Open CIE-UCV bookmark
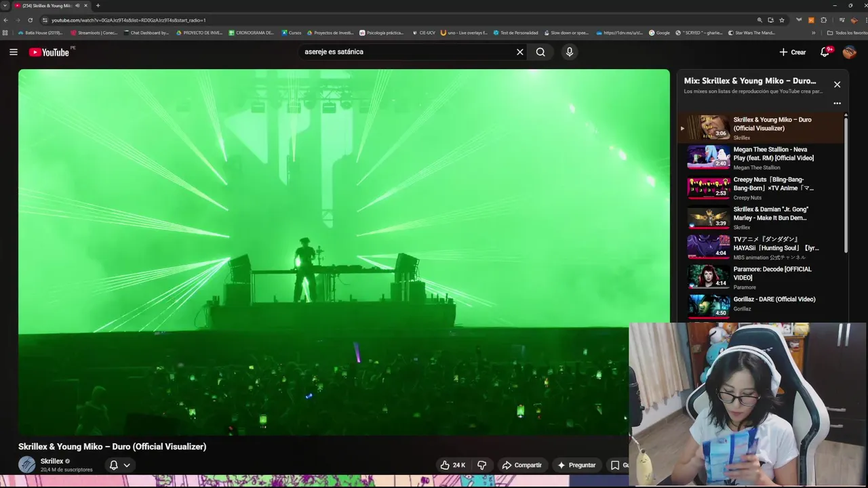 click(x=424, y=33)
